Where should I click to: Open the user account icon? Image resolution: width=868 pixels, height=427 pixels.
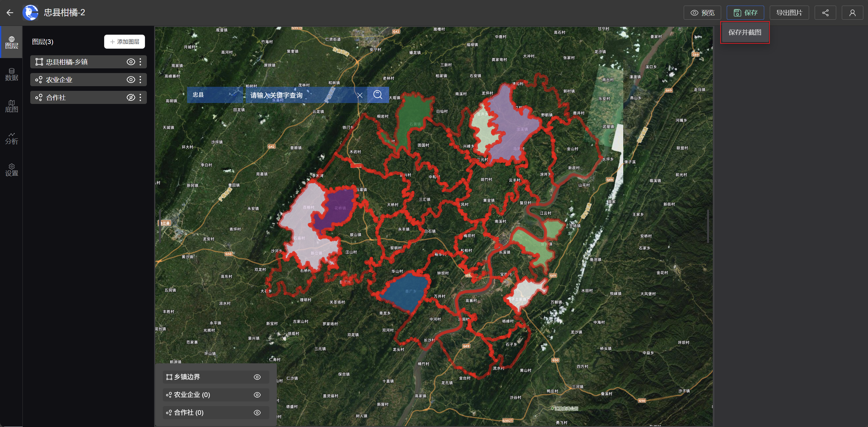[x=852, y=13]
